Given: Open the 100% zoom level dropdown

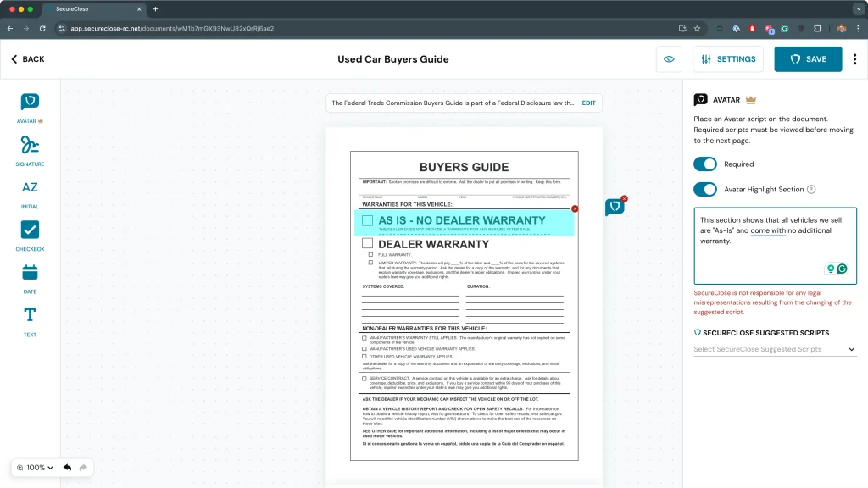Looking at the screenshot, I should coord(36,468).
